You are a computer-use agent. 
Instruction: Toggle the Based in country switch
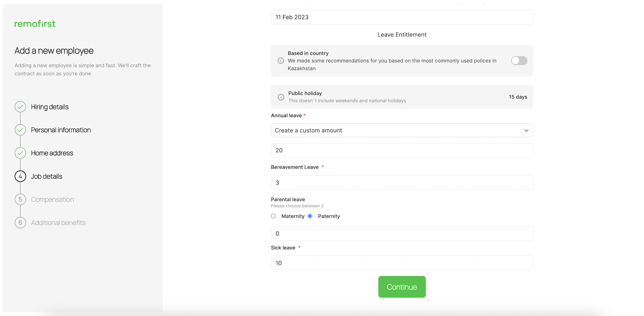[x=519, y=61]
